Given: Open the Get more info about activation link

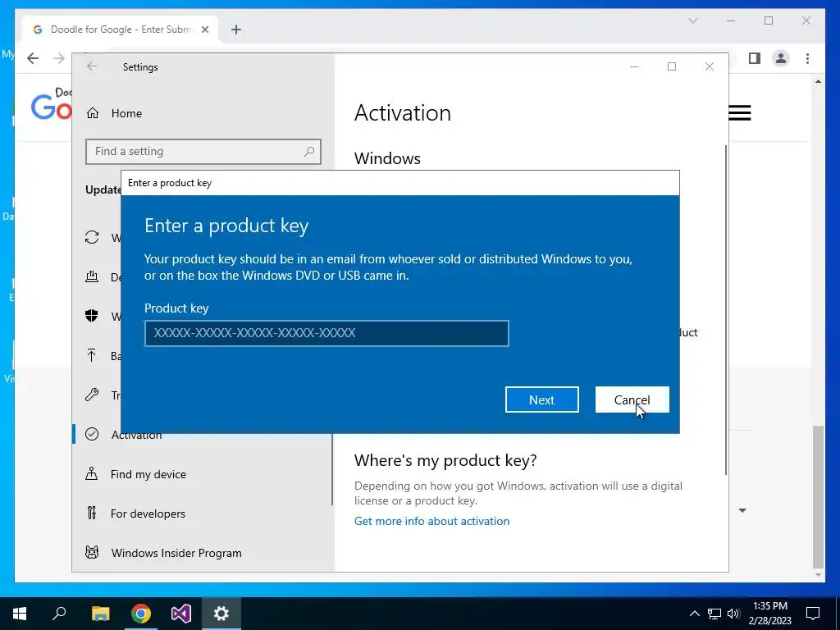Looking at the screenshot, I should coord(431,521).
